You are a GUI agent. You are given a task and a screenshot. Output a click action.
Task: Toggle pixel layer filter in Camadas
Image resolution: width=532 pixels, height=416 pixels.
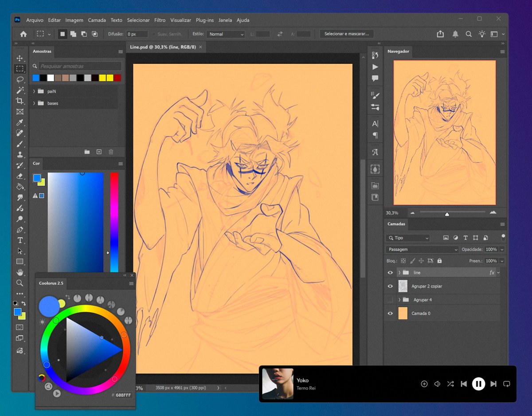446,238
